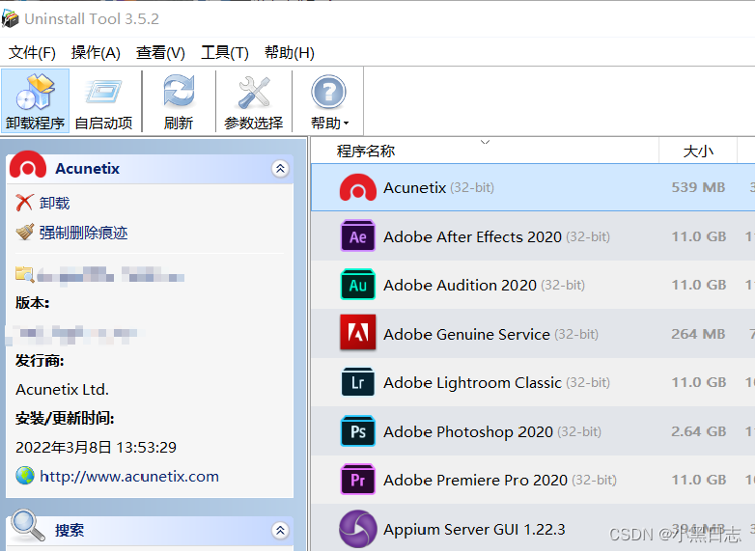756x552 pixels.
Task: Click 强制删除痕迹 force removal action
Action: (71, 233)
